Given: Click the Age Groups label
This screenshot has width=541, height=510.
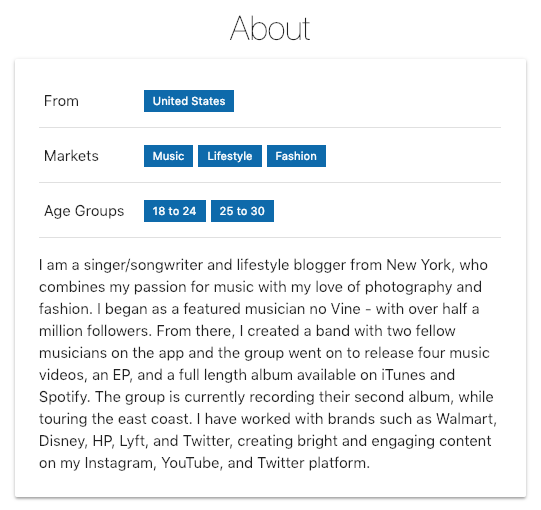Looking at the screenshot, I should pyautogui.click(x=84, y=211).
